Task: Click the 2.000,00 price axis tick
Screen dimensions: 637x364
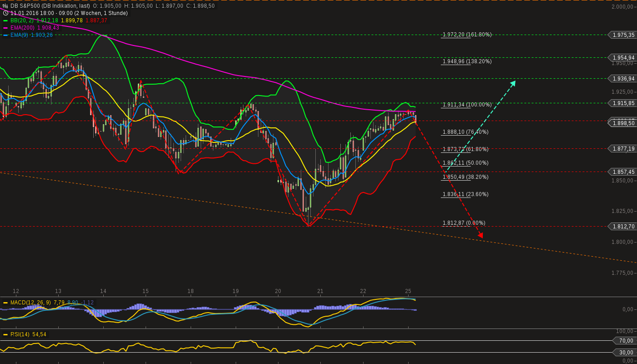Action: point(623,7)
